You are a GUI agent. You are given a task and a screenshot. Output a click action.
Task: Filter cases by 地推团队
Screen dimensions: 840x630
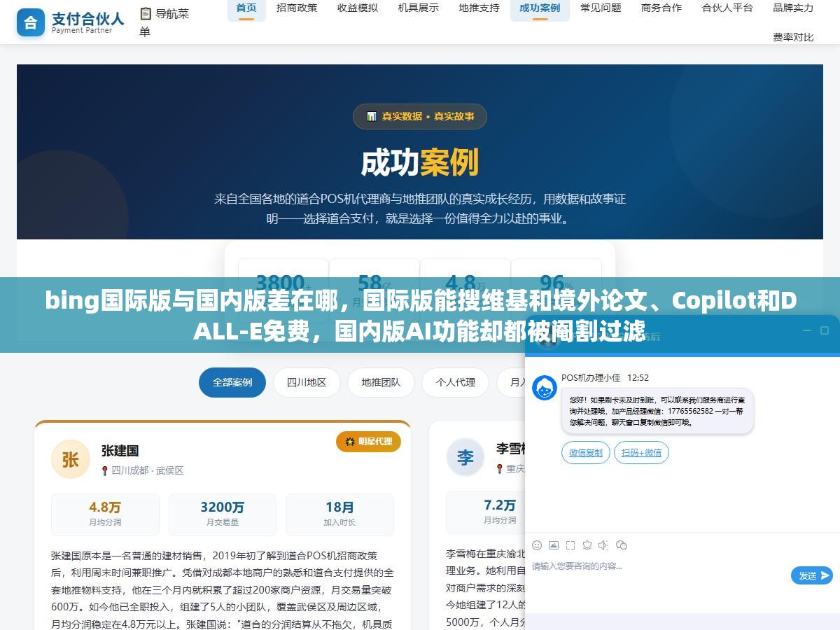point(381,382)
